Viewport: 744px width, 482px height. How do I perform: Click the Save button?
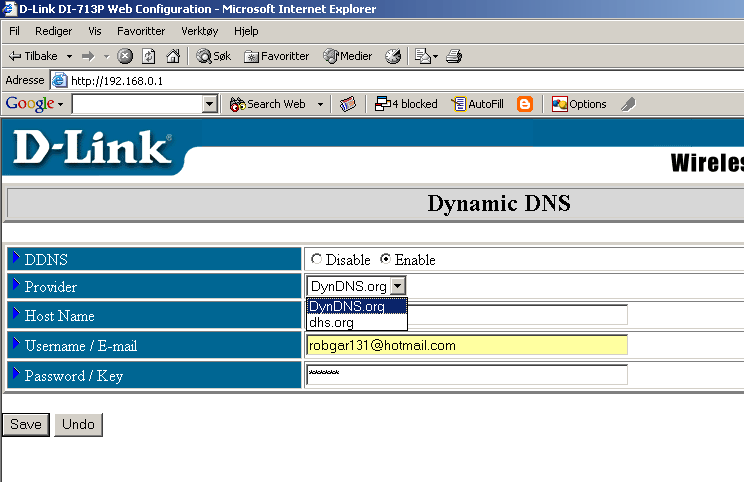[x=26, y=424]
